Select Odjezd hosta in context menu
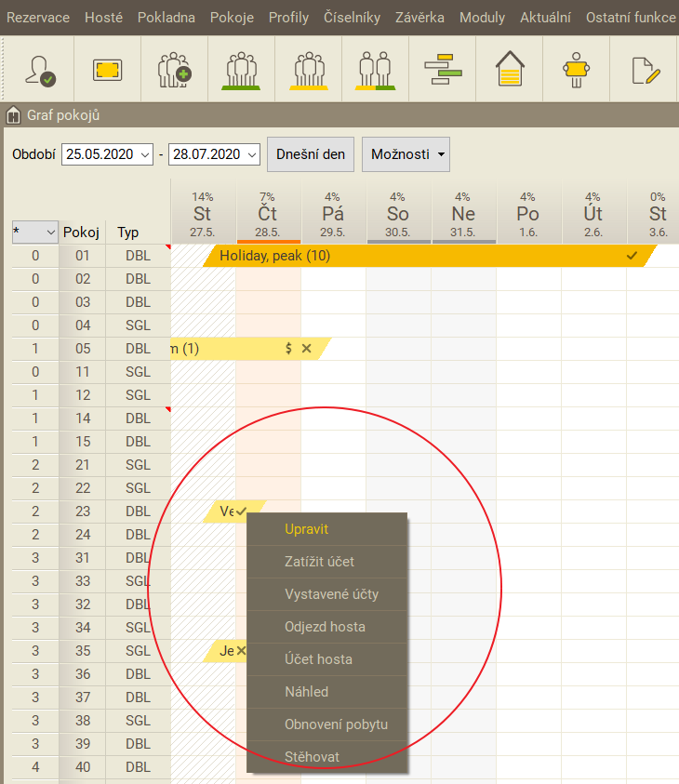 click(325, 627)
